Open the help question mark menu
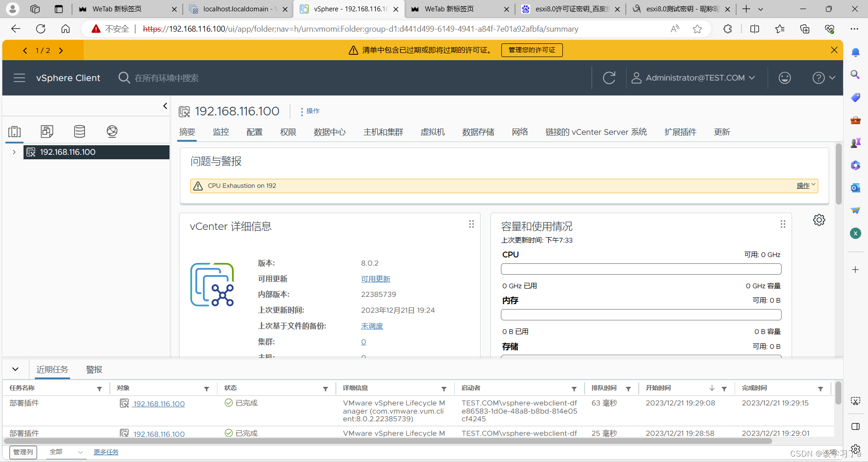 pyautogui.click(x=823, y=78)
